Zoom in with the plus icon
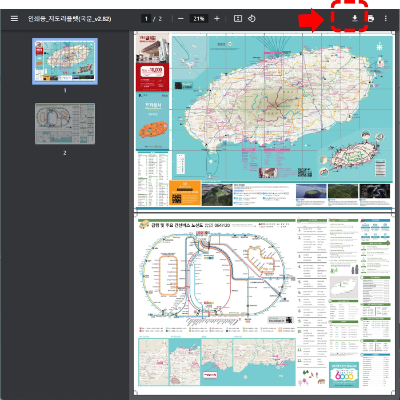The image size is (400, 400). (x=217, y=19)
